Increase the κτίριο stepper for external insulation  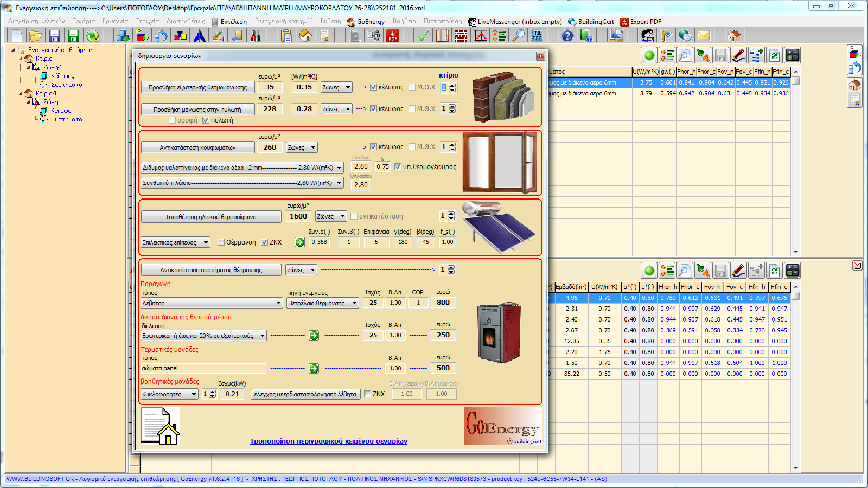click(x=453, y=85)
